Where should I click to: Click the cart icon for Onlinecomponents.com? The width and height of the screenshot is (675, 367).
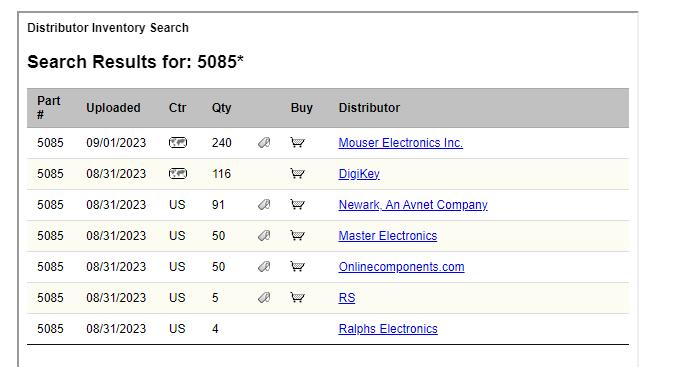[x=297, y=266]
